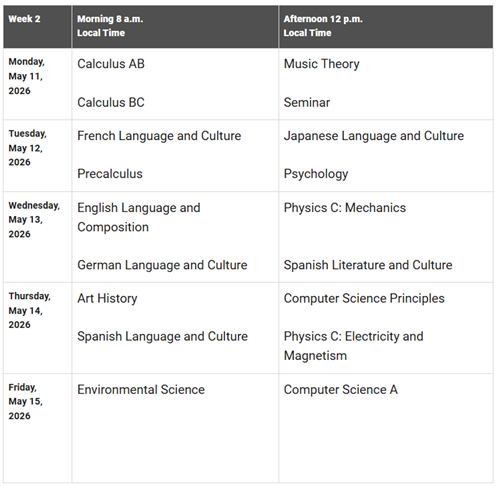
Task: Select Calculus BC in Monday morning
Action: point(111,102)
